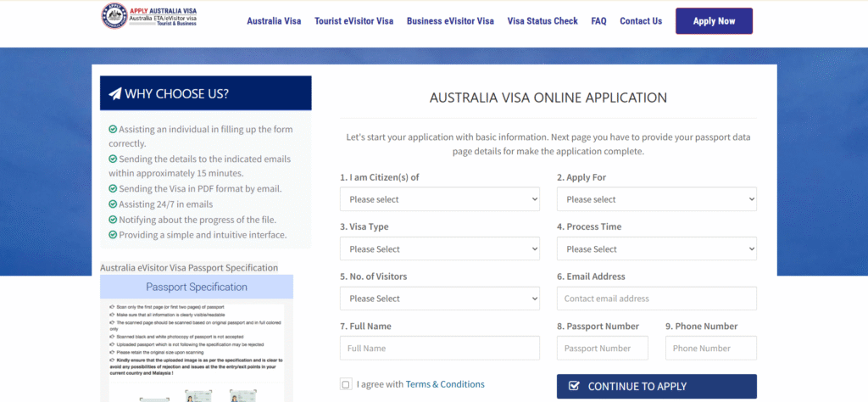Screen dimensions: 868x402
Task: Click the Apply Australia Visa logo
Action: coord(149,15)
